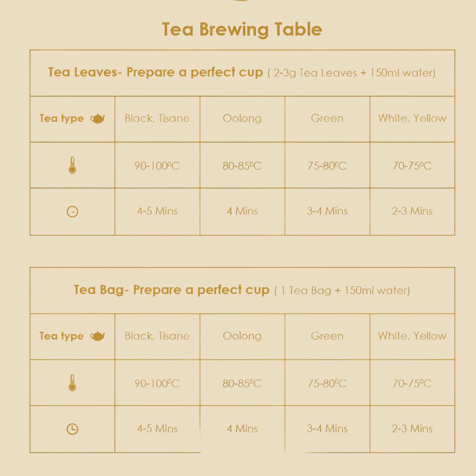The image size is (476, 476).
Task: Click "Green" column header in Tea Leaves table
Action: (x=327, y=118)
